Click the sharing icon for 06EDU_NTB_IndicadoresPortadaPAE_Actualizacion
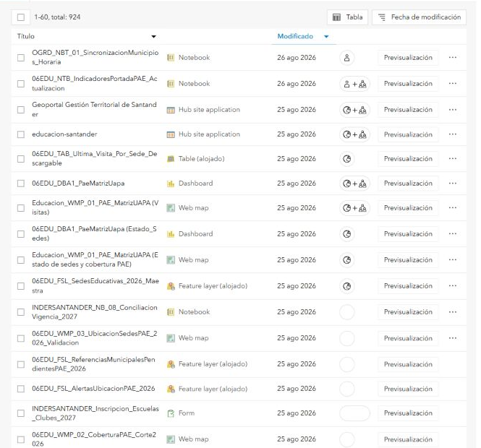This screenshot has width=481, height=448. click(x=354, y=84)
